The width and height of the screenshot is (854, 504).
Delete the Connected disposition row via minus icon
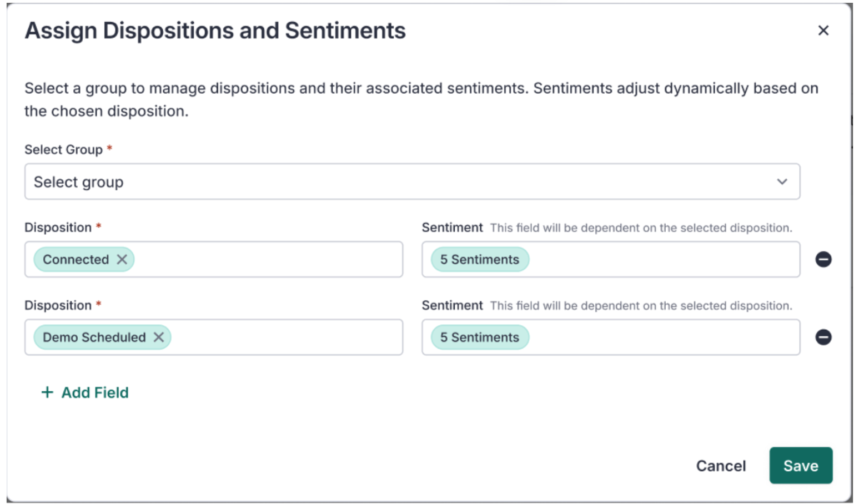[823, 259]
